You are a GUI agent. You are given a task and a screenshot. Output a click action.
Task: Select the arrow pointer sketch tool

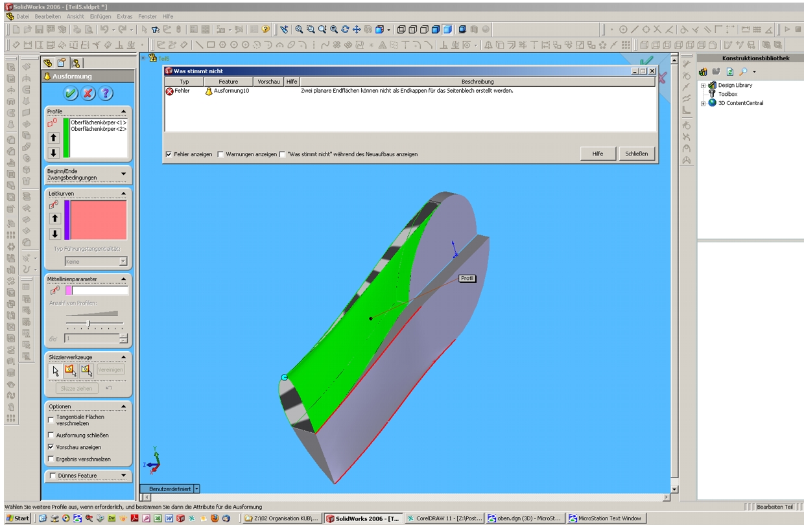click(x=56, y=370)
